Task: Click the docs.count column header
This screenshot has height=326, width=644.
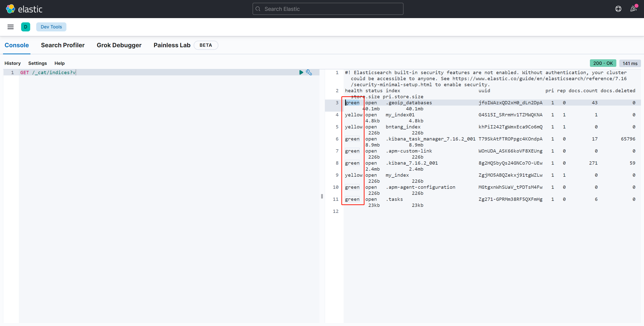Action: [x=583, y=90]
